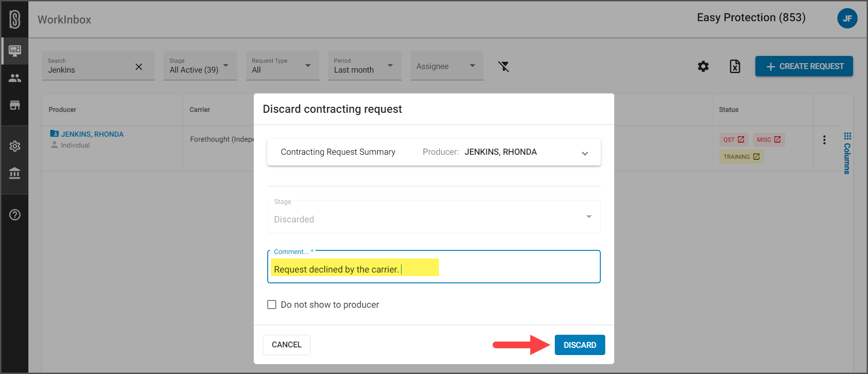
Task: Click the TRAINING status tag
Action: click(x=741, y=157)
